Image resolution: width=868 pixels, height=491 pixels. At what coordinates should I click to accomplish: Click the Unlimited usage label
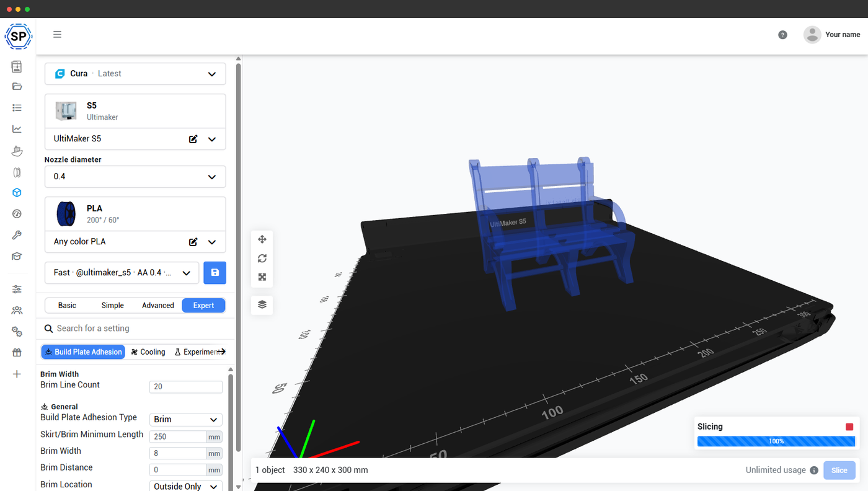[x=776, y=471]
